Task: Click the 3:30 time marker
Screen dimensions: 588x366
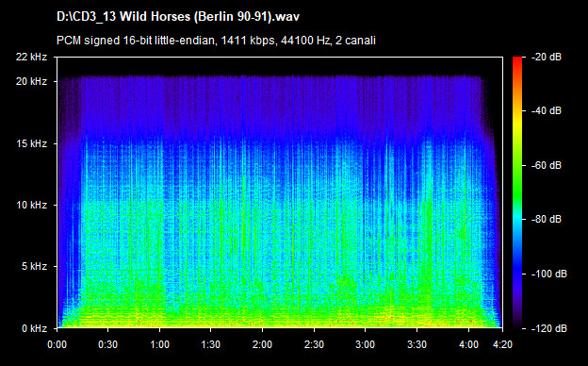Action: (x=416, y=344)
